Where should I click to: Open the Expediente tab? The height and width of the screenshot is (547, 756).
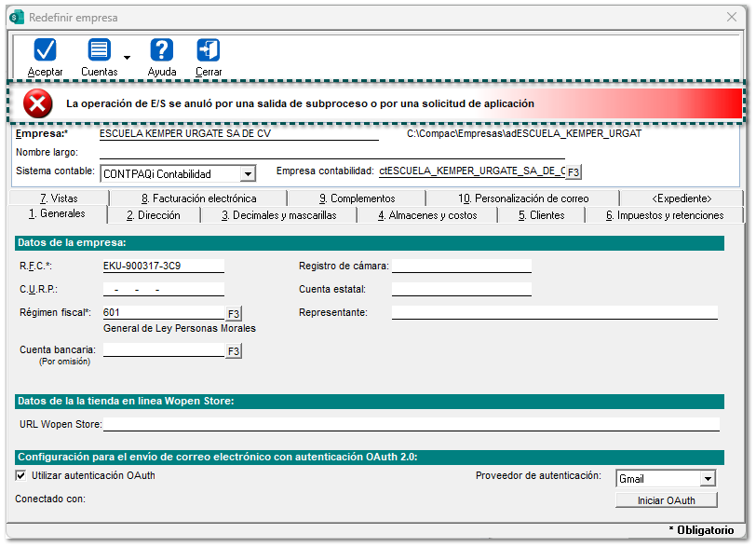(x=682, y=198)
